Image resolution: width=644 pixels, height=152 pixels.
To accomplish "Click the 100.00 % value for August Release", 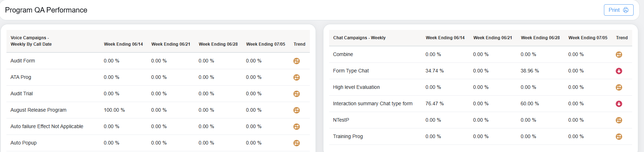I will 114,110.
